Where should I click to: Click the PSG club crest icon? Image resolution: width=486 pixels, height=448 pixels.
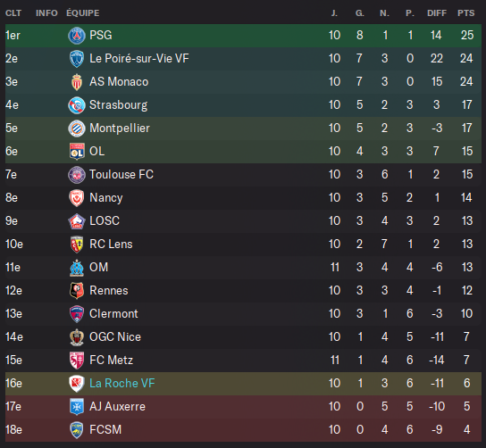pyautogui.click(x=77, y=36)
